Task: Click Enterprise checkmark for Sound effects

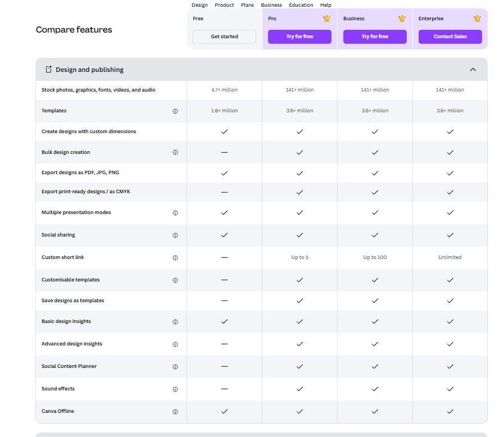Action: pyautogui.click(x=450, y=389)
